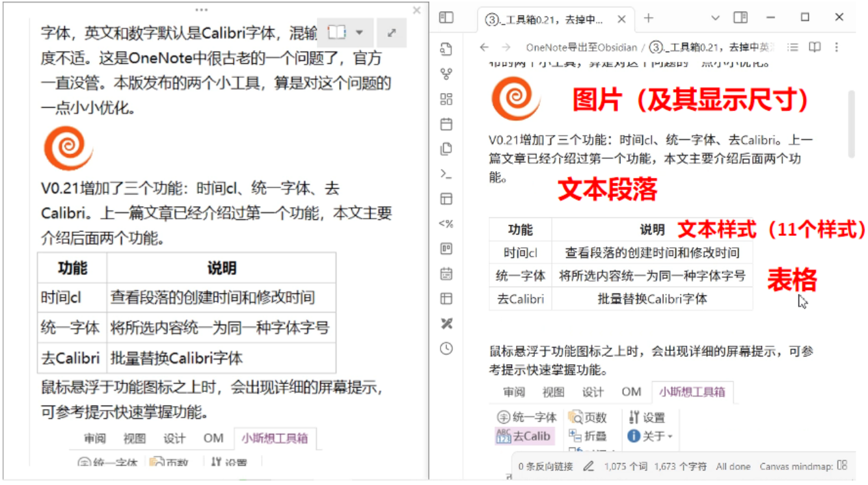
Task: Open today's daily note from the top calendar icon
Action: (x=446, y=124)
